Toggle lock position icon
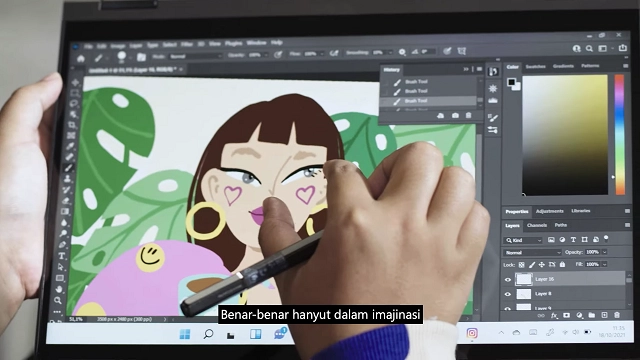The width and height of the screenshot is (640, 360). pyautogui.click(x=542, y=265)
